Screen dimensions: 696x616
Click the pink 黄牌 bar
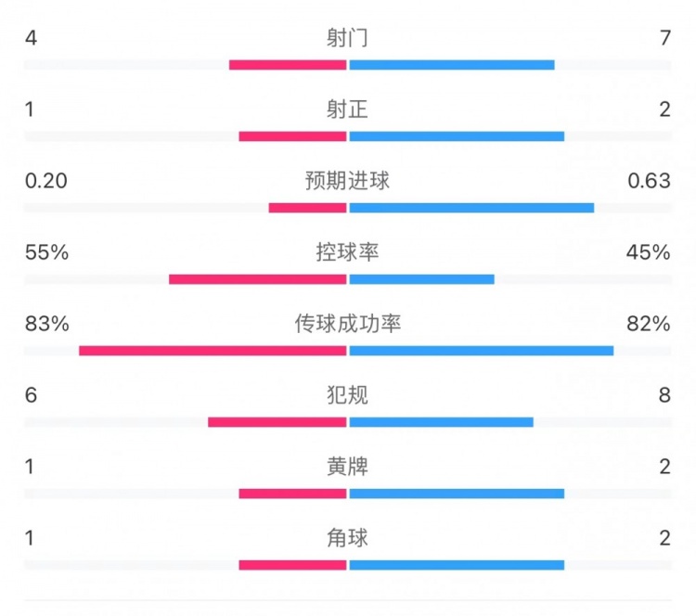pyautogui.click(x=292, y=494)
